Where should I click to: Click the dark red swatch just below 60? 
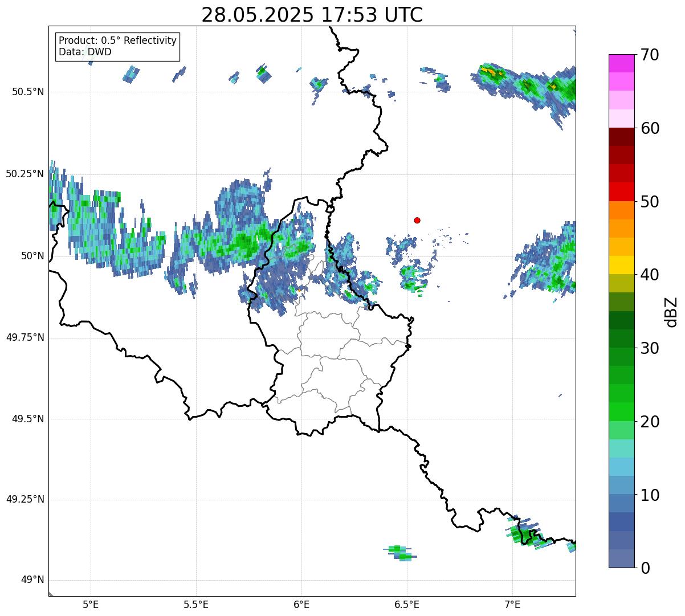point(621,137)
